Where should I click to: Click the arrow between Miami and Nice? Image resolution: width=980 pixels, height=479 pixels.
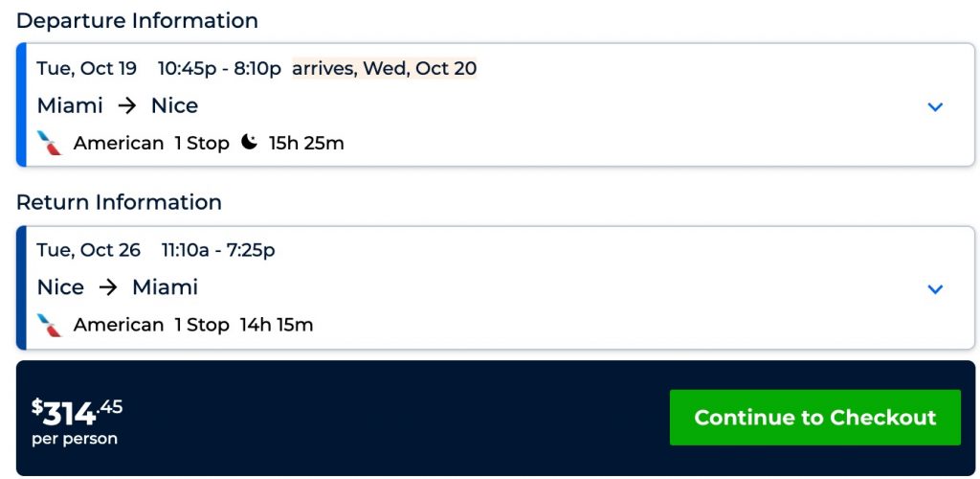coord(126,106)
